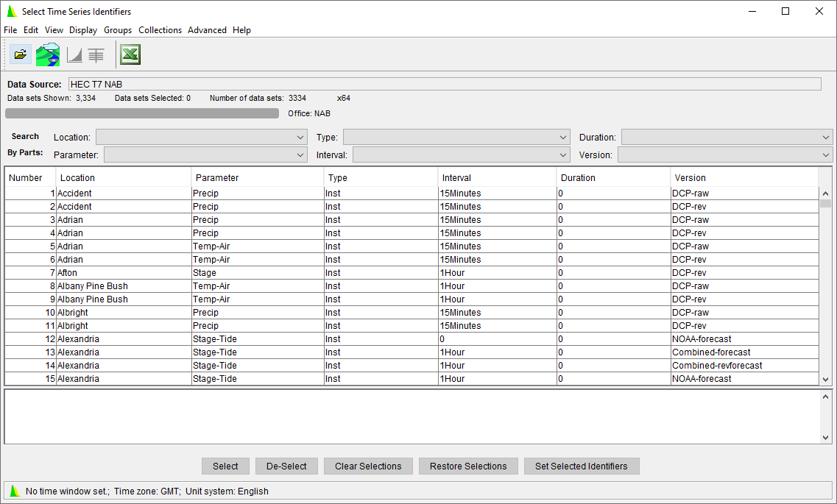Click the Set Selected Identifiers button
Image resolution: width=837 pixels, height=504 pixels.
point(582,466)
